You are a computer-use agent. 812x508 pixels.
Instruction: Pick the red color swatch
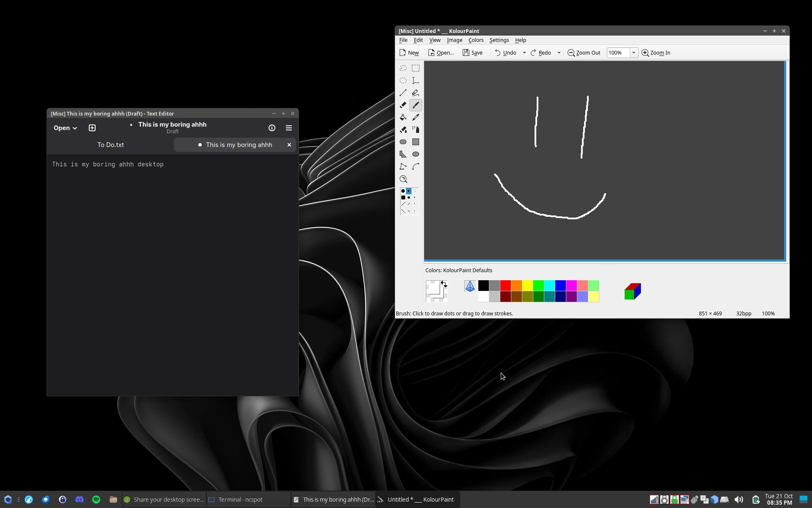pyautogui.click(x=505, y=286)
